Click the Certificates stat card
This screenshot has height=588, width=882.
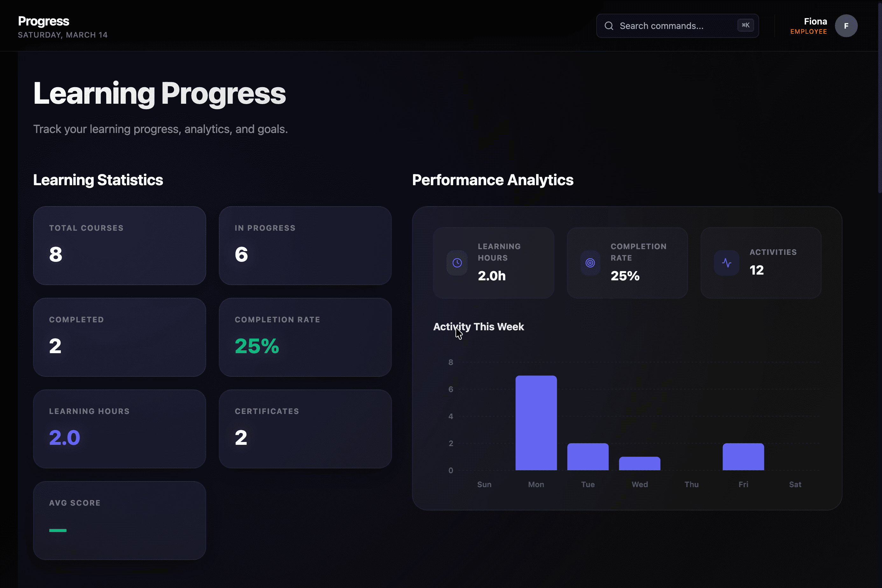point(305,429)
